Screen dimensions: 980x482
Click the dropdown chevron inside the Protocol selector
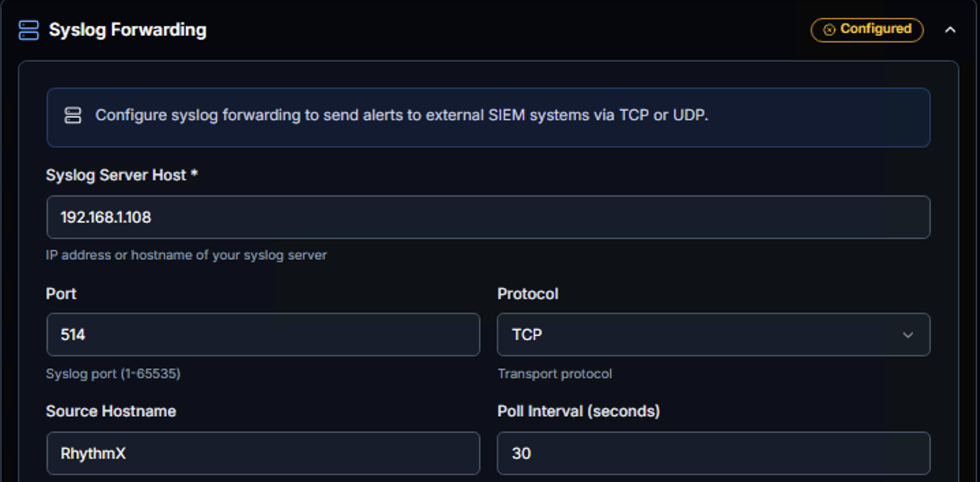(908, 335)
